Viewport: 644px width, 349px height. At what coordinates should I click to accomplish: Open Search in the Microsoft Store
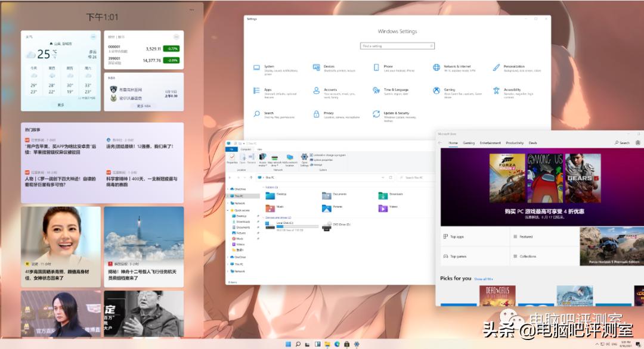[x=624, y=142]
